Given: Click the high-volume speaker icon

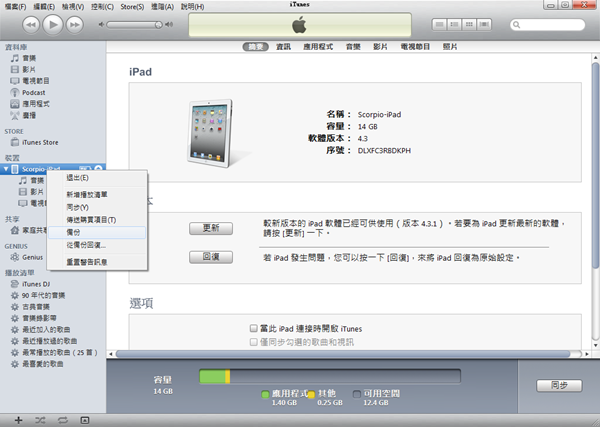Looking at the screenshot, I should pos(169,24).
